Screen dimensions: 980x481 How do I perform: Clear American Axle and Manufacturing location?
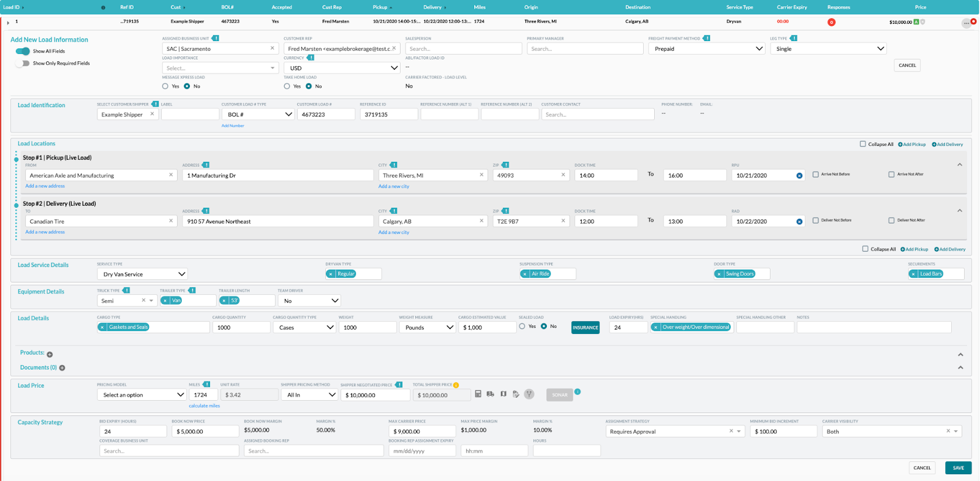point(171,175)
